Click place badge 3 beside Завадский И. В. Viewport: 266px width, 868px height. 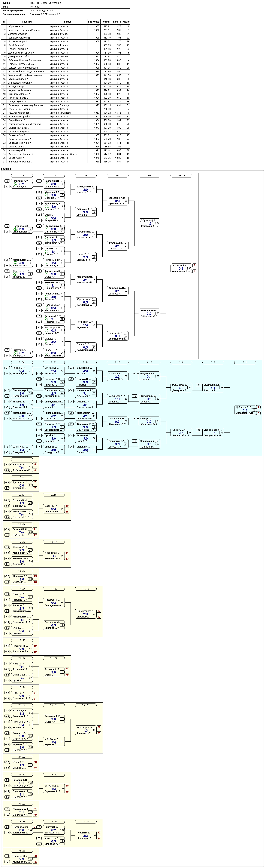pyautogui.click(x=259, y=413)
